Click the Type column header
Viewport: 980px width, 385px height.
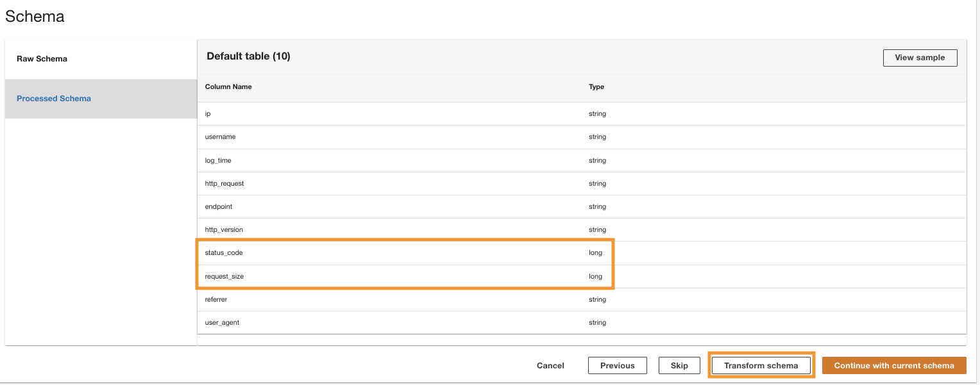click(596, 86)
